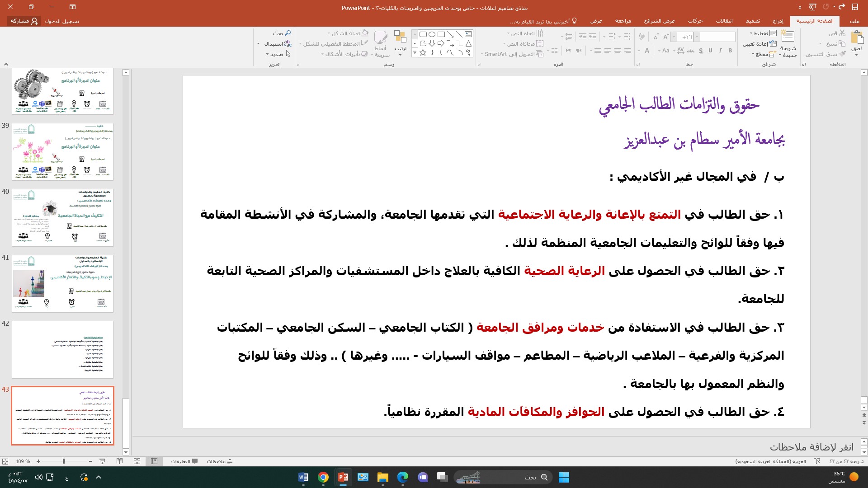Toggle Bold formatting B
Image resolution: width=868 pixels, height=488 pixels.
pos(730,51)
